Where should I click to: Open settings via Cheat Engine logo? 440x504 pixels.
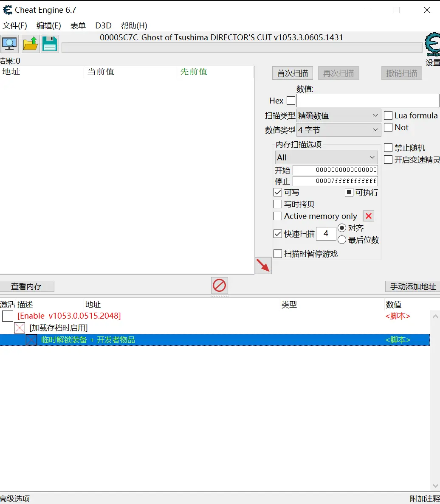pos(432,45)
